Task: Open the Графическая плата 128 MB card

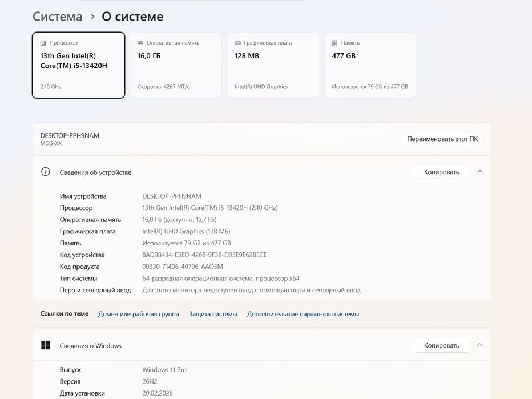Action: pyautogui.click(x=273, y=65)
